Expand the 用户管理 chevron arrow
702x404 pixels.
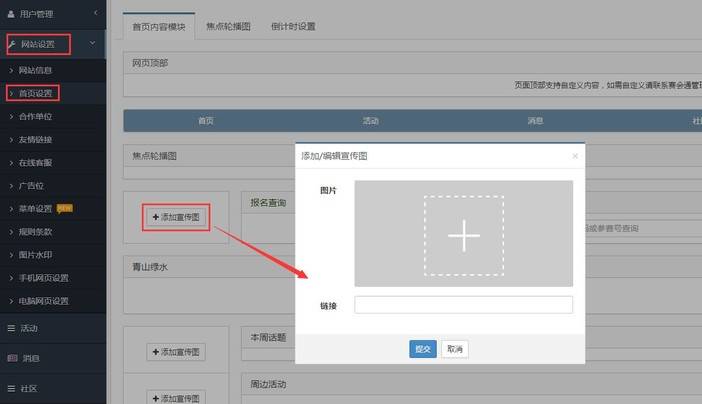click(x=95, y=14)
